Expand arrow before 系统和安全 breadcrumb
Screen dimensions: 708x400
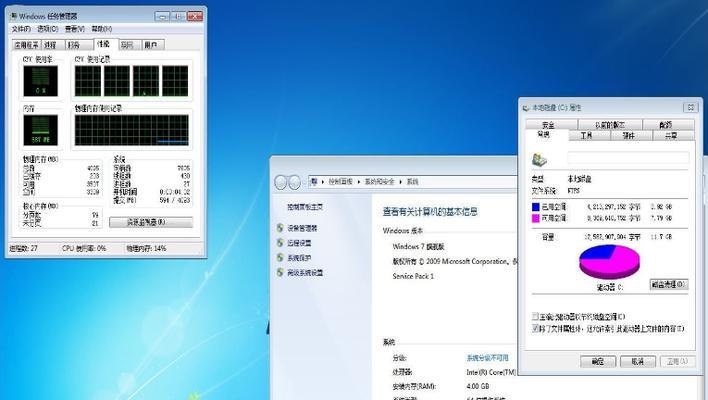(359, 181)
